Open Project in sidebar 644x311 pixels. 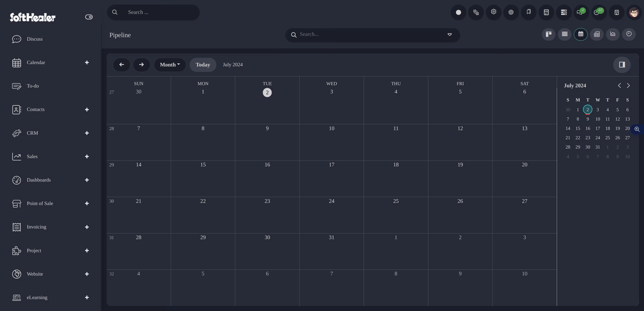[34, 251]
